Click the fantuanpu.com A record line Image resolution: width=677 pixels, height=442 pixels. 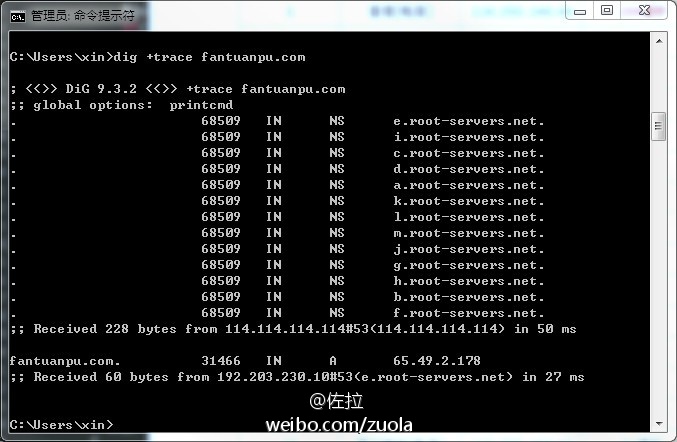[245, 360]
